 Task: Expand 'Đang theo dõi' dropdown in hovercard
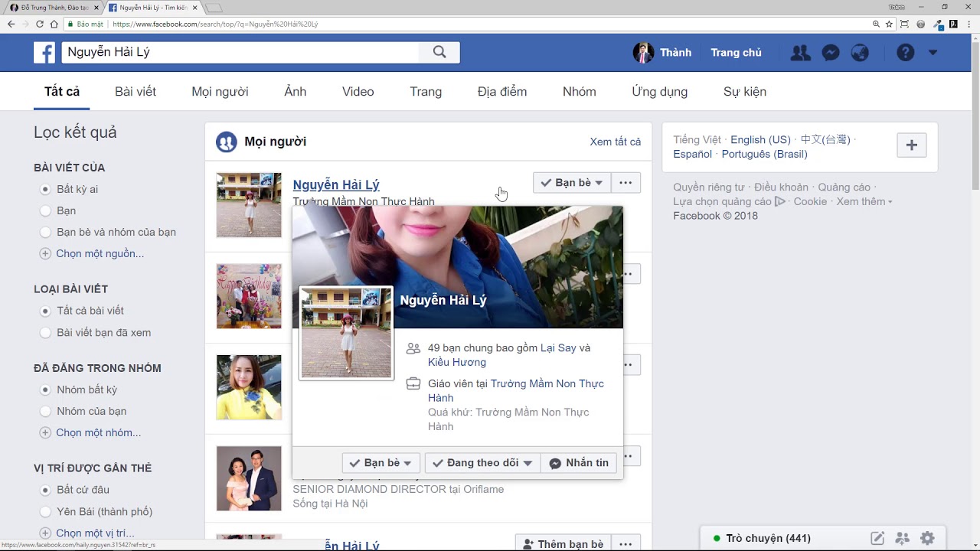482,463
